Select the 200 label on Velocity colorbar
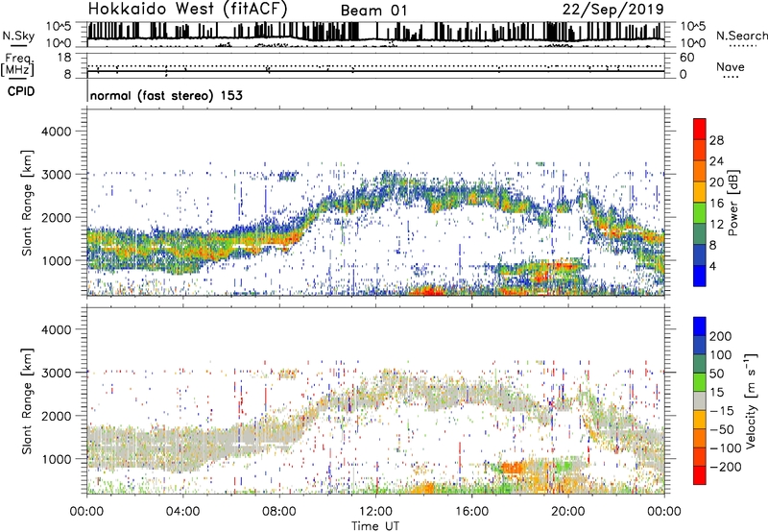Viewport: 768px width, 532px height. click(x=721, y=336)
